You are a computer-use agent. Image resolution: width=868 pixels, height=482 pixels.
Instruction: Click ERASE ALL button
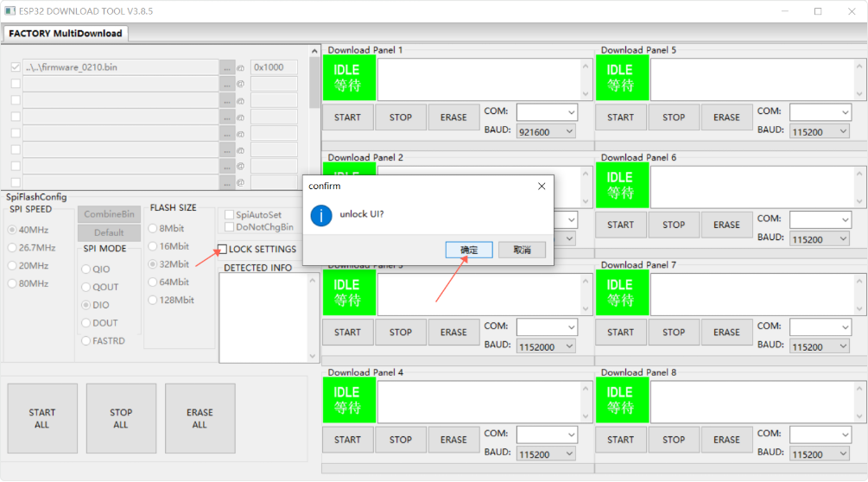pos(200,418)
